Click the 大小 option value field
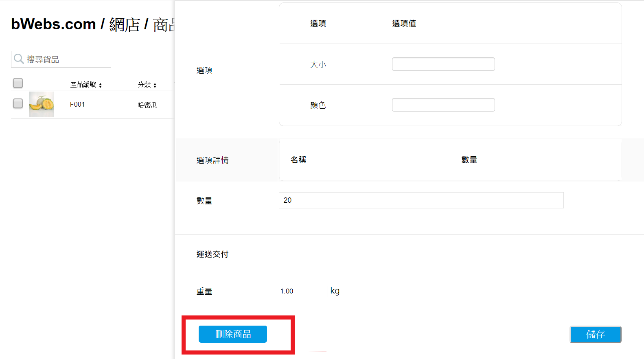 [x=443, y=64]
